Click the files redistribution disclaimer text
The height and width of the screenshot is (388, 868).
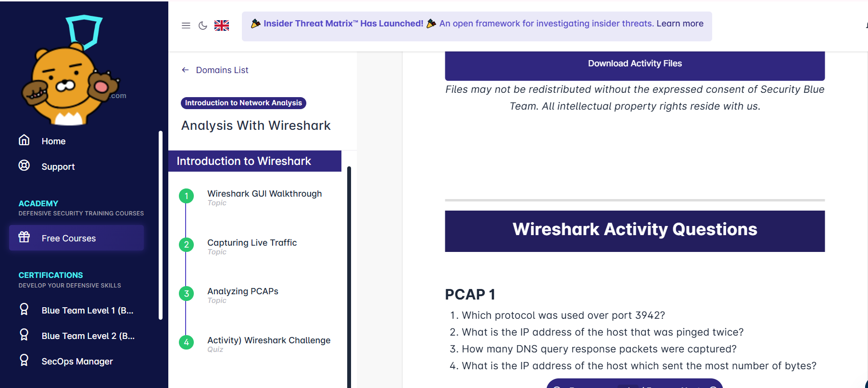[635, 98]
